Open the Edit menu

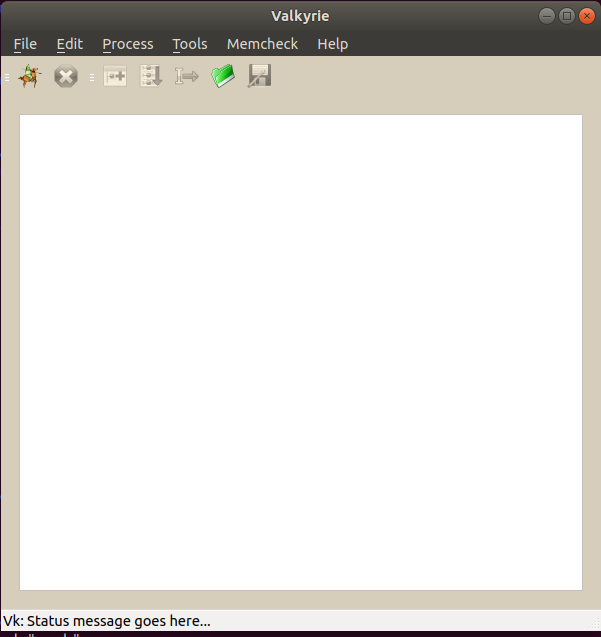pos(69,44)
